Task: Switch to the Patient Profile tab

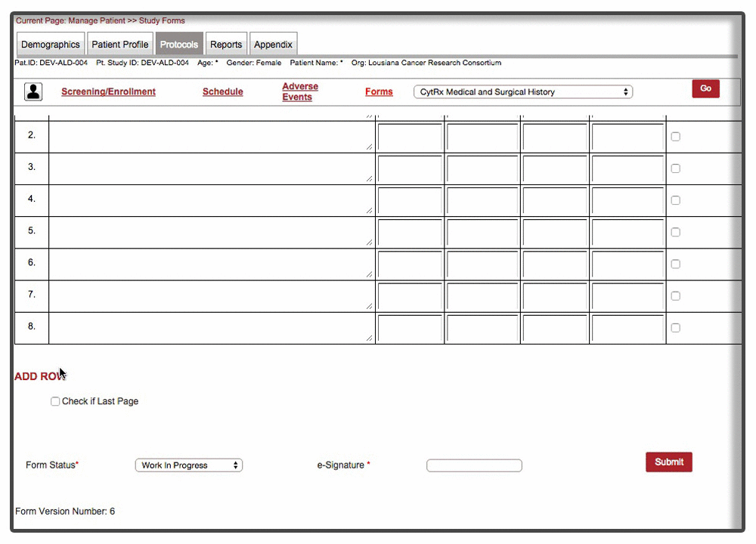Action: click(120, 45)
